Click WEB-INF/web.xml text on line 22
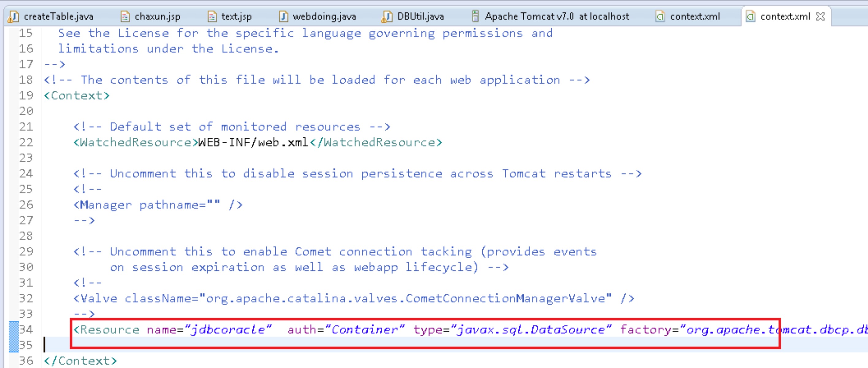The height and width of the screenshot is (368, 868). 253,142
